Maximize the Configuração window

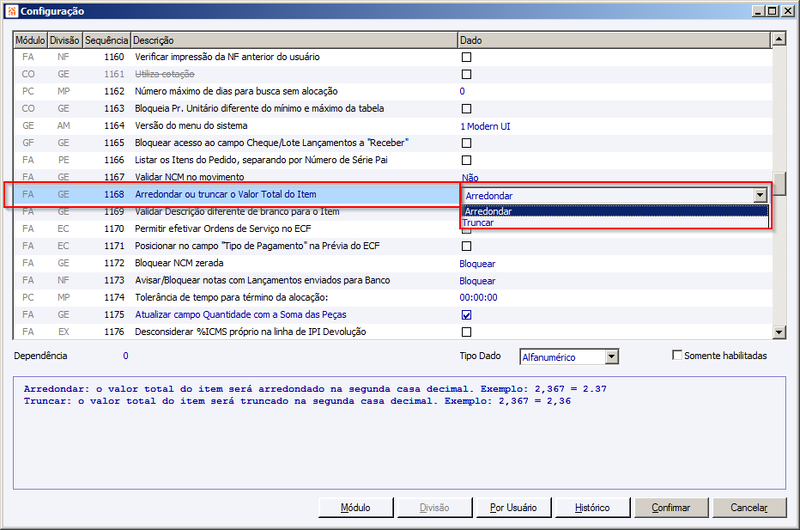772,11
